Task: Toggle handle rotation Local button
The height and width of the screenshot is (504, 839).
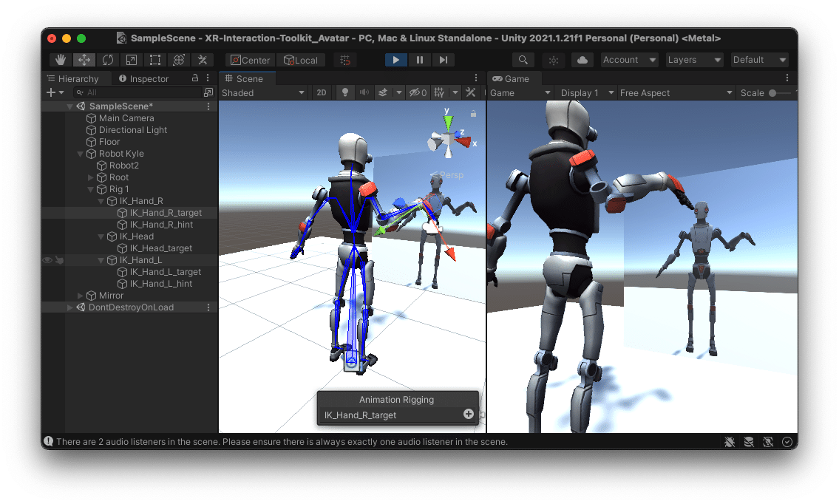Action: (301, 60)
